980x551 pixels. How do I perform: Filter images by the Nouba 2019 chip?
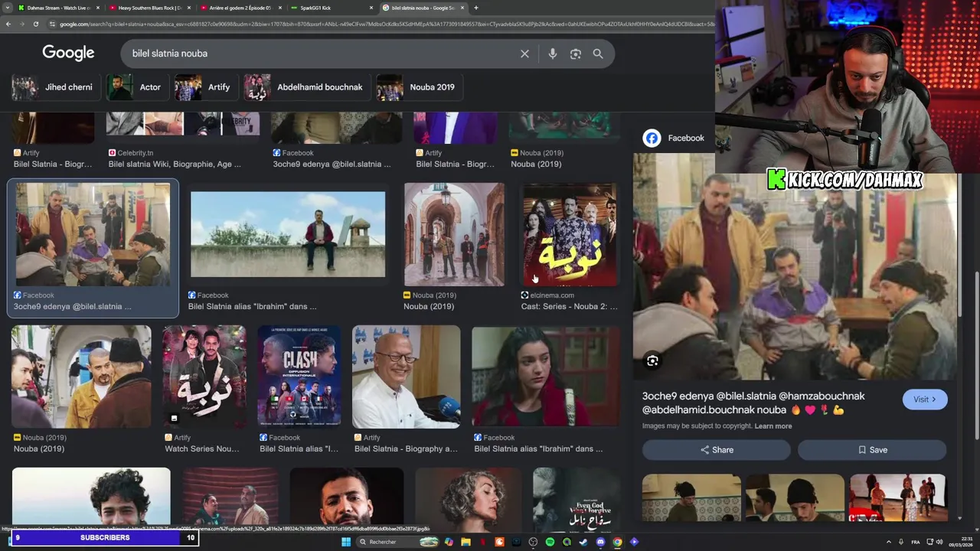(420, 87)
